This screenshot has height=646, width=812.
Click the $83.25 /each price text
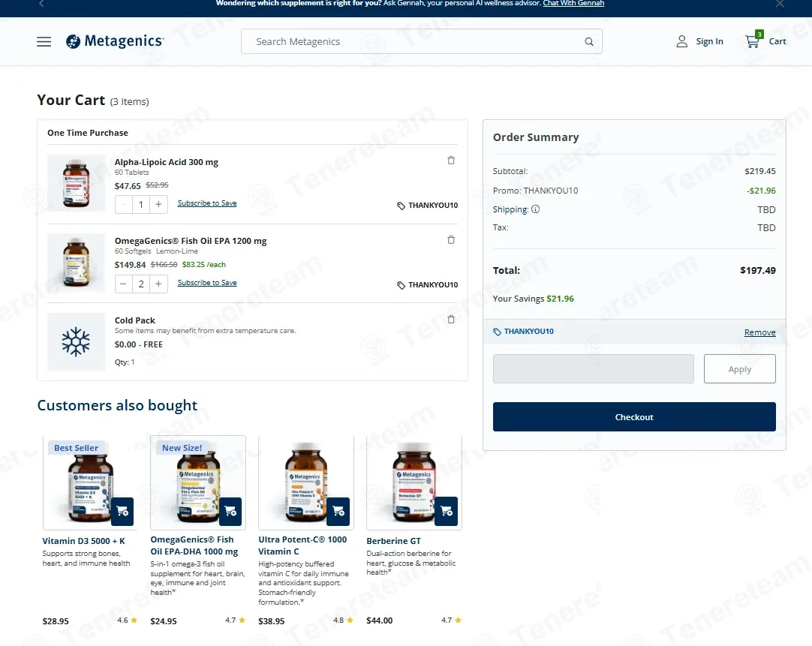204,265
